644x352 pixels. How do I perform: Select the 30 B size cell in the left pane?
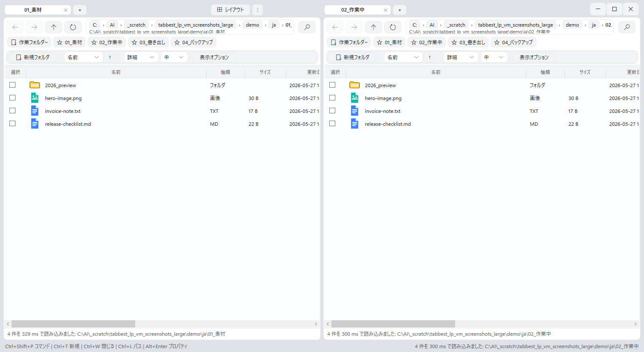tap(253, 98)
